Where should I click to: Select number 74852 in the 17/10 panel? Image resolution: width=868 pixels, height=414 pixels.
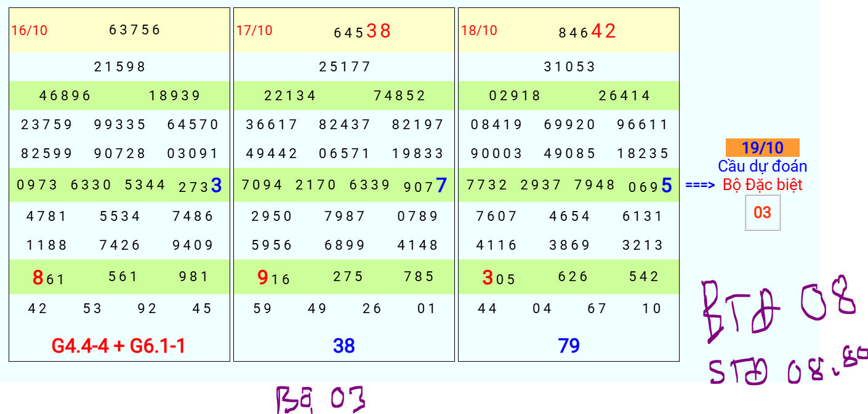[400, 95]
